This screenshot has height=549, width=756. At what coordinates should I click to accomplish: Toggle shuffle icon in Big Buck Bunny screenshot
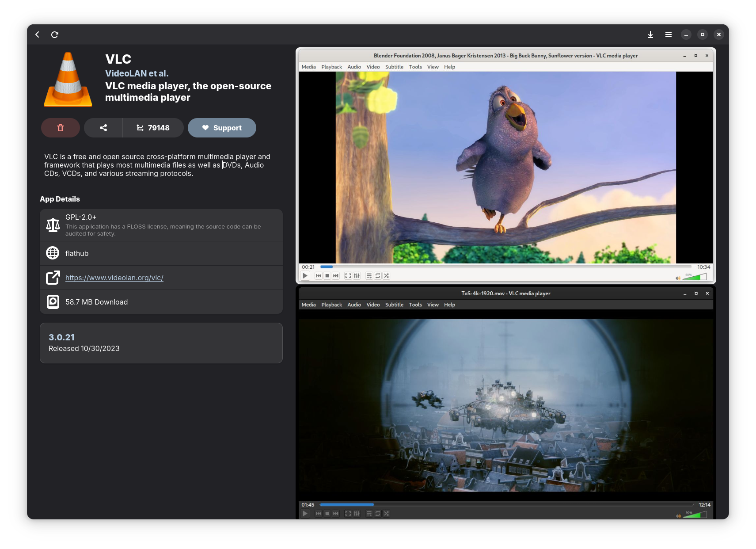(387, 276)
